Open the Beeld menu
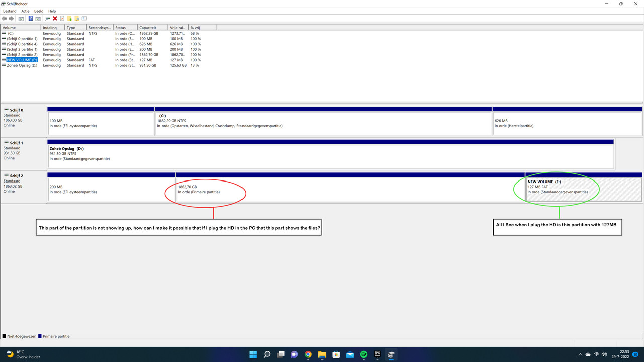This screenshot has width=644, height=362. [x=38, y=11]
